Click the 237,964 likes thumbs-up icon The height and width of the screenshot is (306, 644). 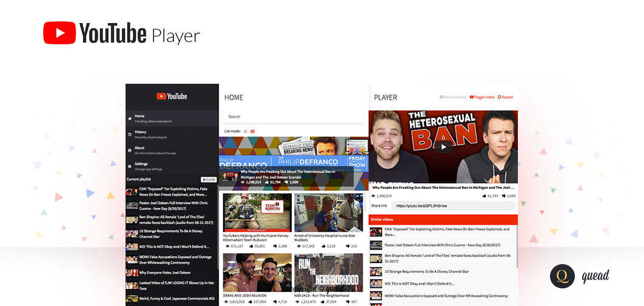(252, 302)
